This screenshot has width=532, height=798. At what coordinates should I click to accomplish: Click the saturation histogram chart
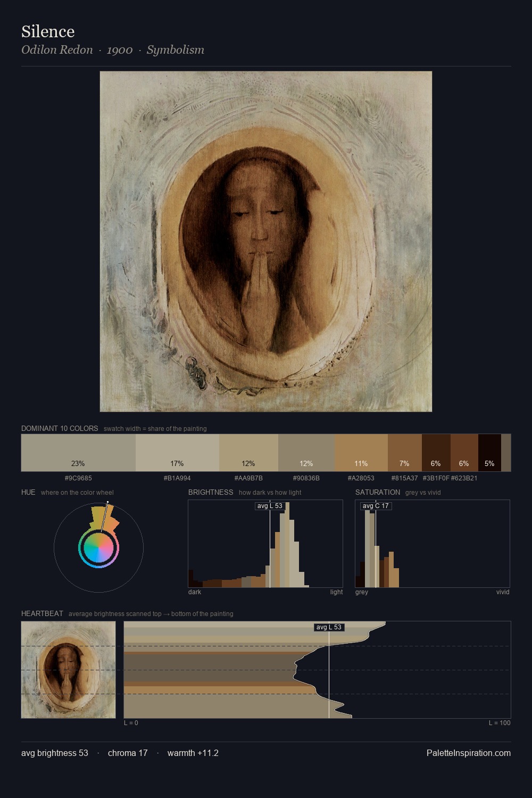[x=433, y=544]
